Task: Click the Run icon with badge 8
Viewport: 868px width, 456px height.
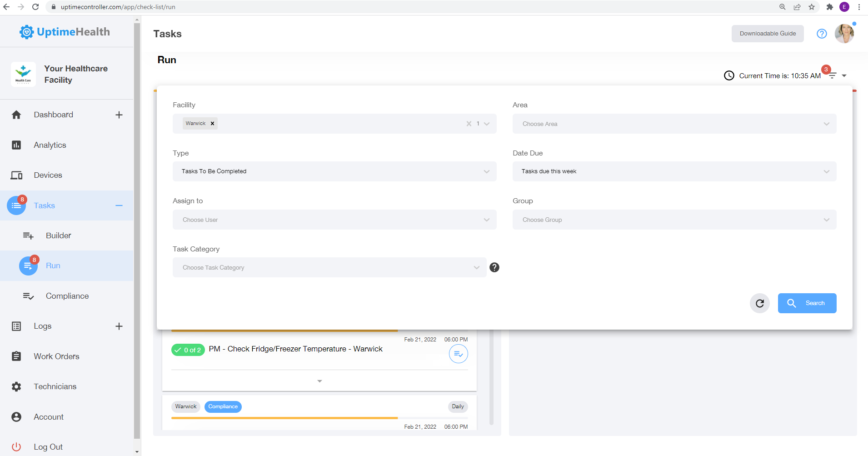Action: pyautogui.click(x=28, y=266)
